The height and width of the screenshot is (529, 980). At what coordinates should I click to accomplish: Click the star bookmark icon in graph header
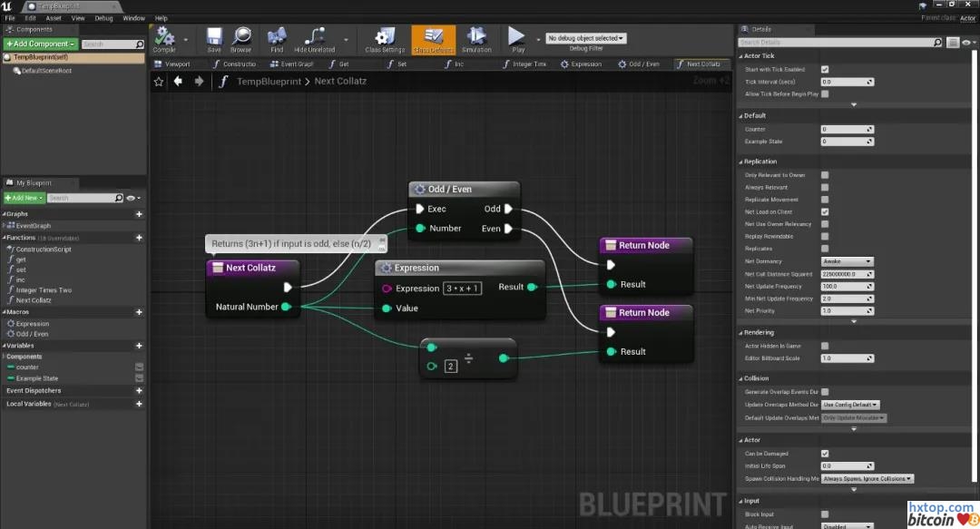click(x=159, y=82)
